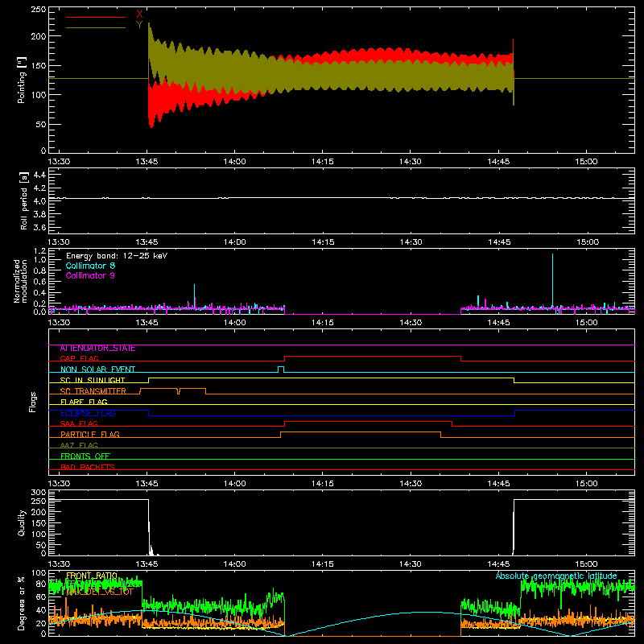Screen dimensions: 644x644
Task: Click the 13:30 tick under Pointing plot
Action: coord(59,162)
